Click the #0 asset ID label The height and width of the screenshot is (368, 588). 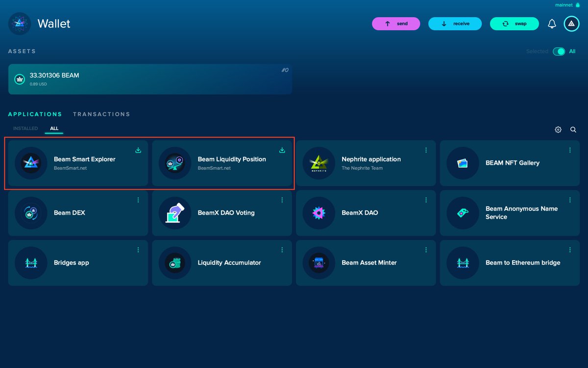[285, 70]
